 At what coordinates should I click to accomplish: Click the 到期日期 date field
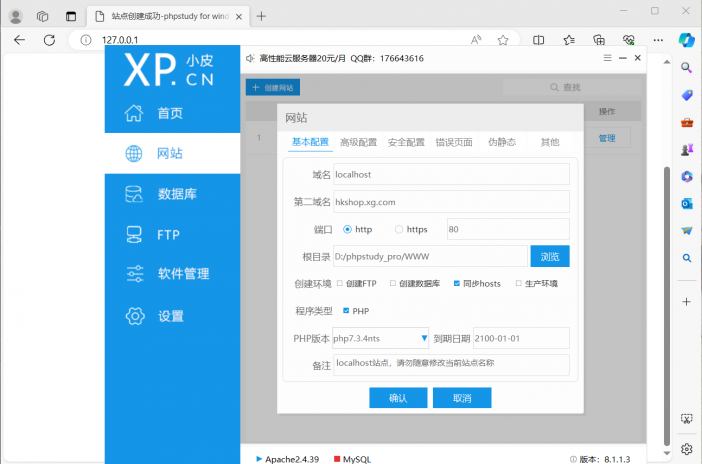point(521,338)
